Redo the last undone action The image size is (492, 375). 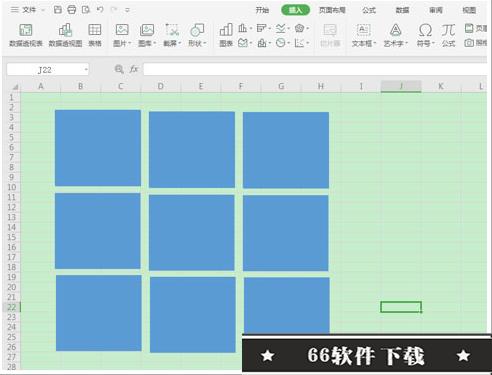point(114,10)
